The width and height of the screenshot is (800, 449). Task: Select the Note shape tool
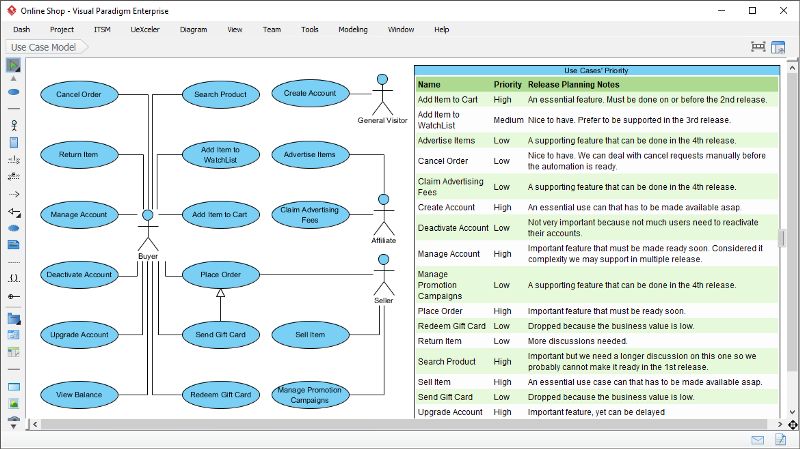click(x=14, y=245)
